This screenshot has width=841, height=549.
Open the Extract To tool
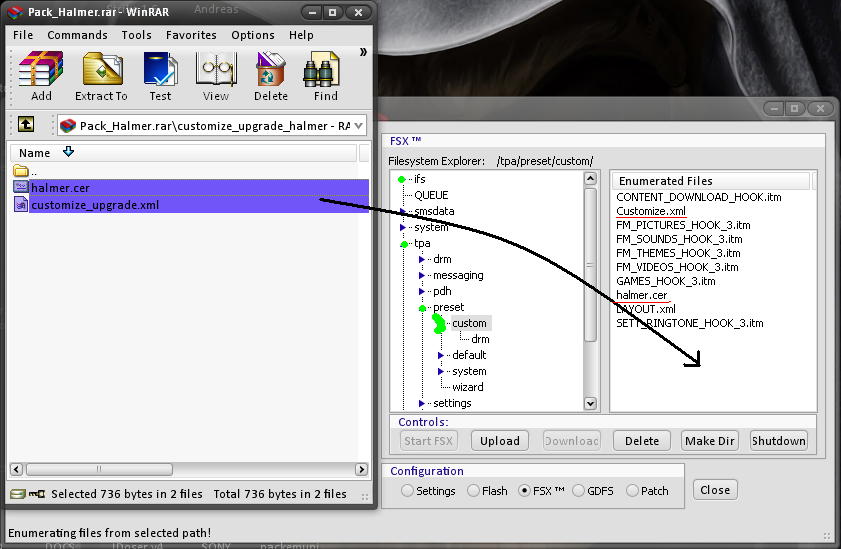[x=101, y=76]
